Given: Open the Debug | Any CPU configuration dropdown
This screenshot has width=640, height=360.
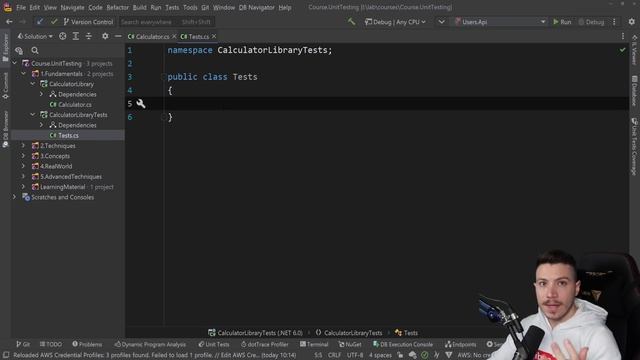Looking at the screenshot, I should tap(396, 22).
